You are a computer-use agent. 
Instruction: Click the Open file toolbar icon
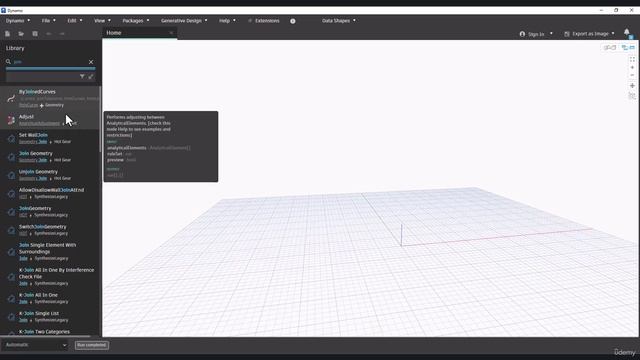(x=21, y=34)
